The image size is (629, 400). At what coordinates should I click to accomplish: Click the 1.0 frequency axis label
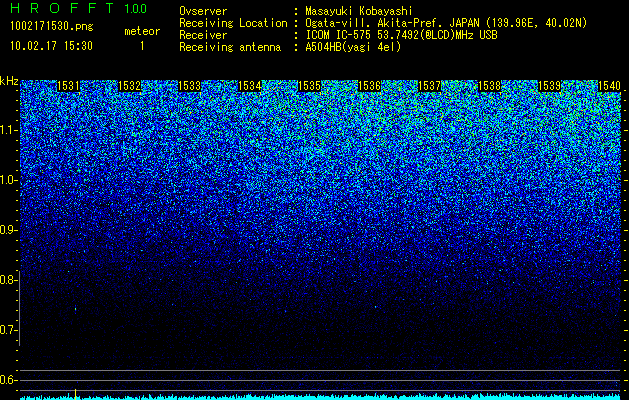[x=8, y=180]
